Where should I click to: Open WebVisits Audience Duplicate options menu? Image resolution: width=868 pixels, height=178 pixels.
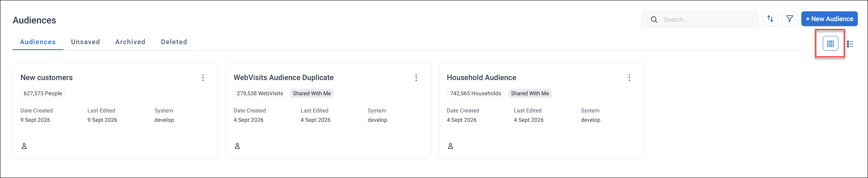click(x=416, y=78)
